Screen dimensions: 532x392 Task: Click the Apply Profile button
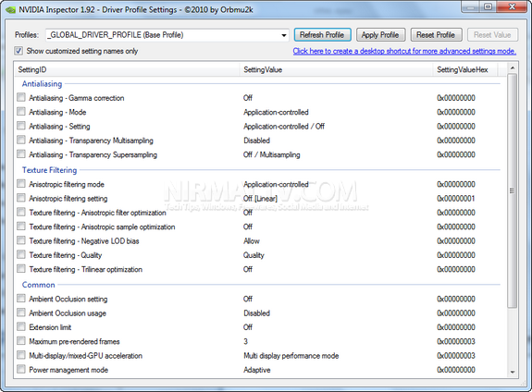point(380,35)
